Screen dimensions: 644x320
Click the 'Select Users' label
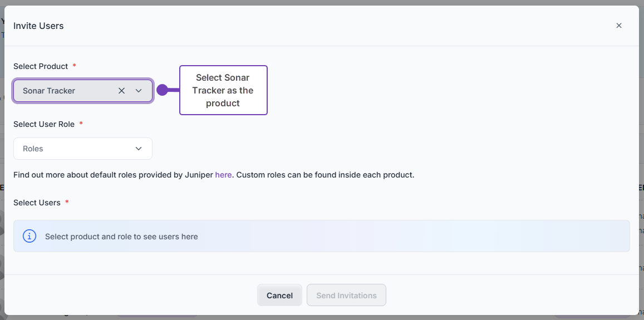pyautogui.click(x=37, y=203)
